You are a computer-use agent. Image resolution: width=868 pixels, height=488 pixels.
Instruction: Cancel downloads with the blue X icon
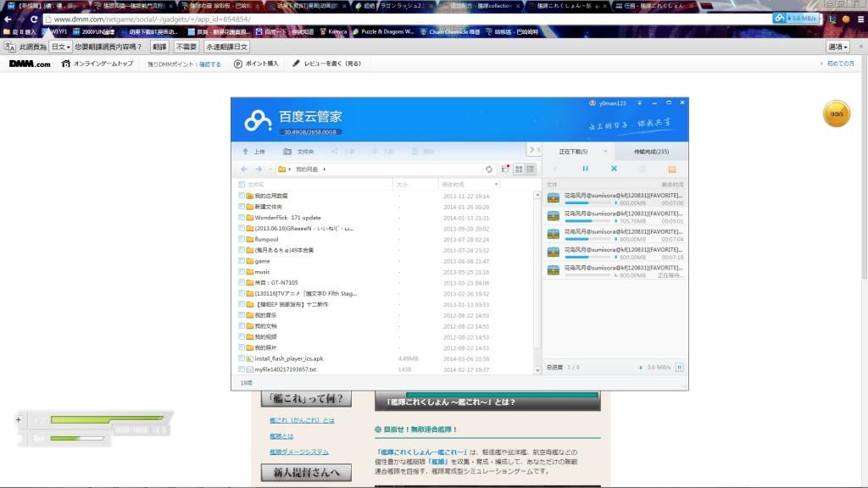(x=614, y=169)
